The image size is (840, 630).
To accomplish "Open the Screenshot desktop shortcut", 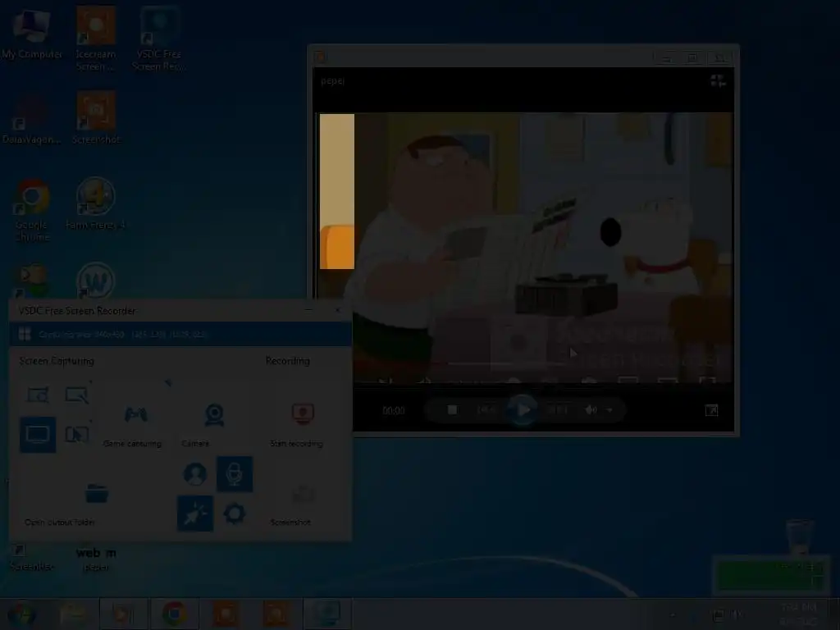I will pyautogui.click(x=97, y=118).
